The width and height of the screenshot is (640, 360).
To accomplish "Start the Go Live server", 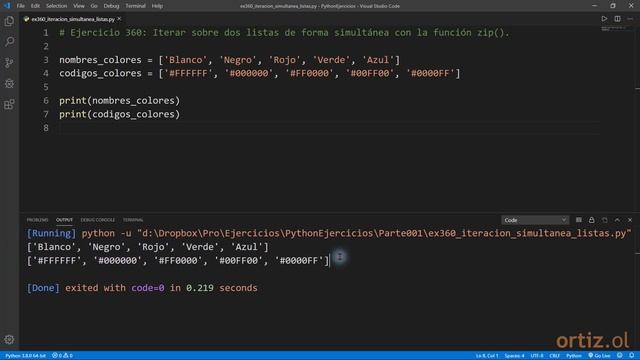I will [x=599, y=356].
